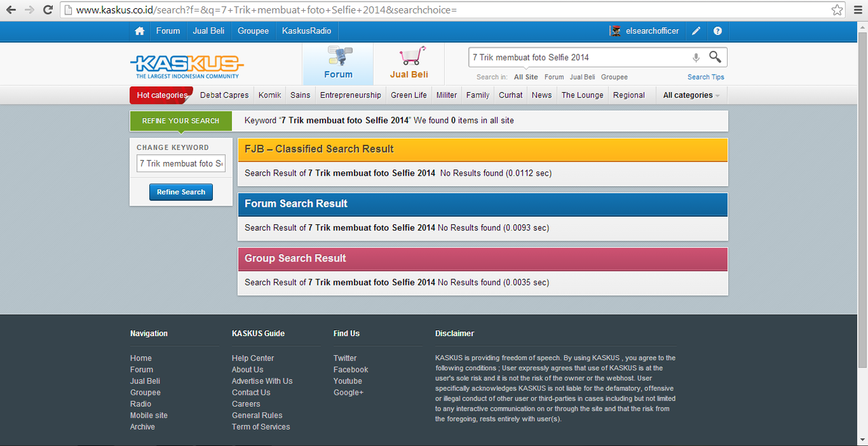The image size is (868, 446).
Task: Open Google+ link in Find Us
Action: click(349, 393)
